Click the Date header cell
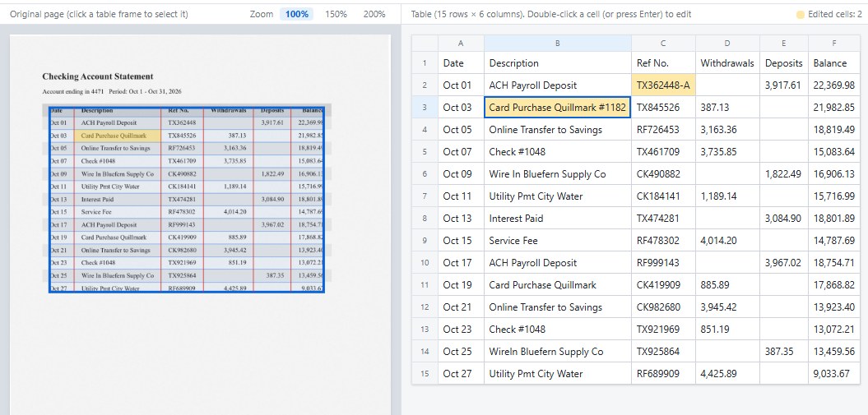This screenshot has height=415, width=868. [x=461, y=63]
